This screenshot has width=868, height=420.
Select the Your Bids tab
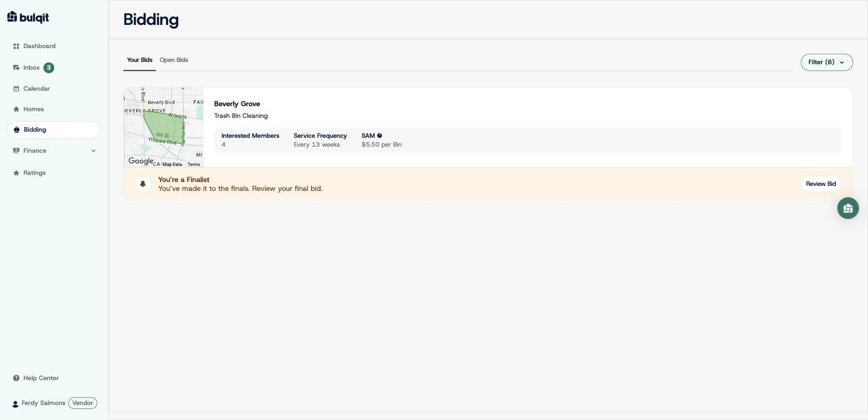139,60
